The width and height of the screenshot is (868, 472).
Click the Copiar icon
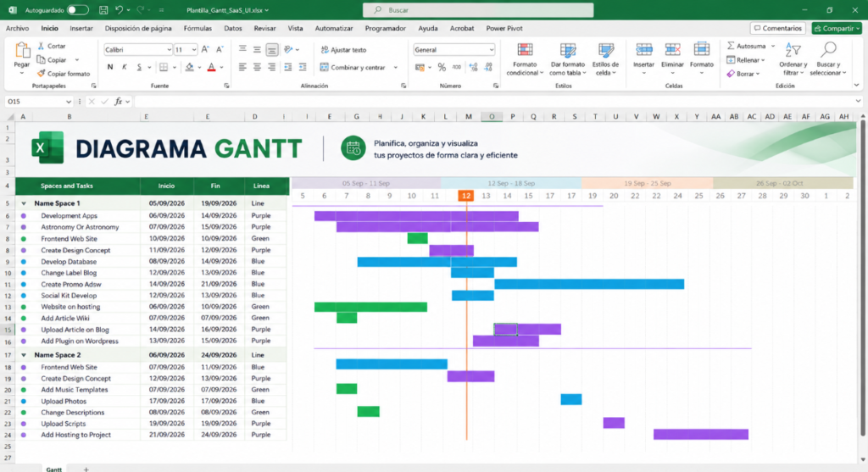tap(41, 60)
